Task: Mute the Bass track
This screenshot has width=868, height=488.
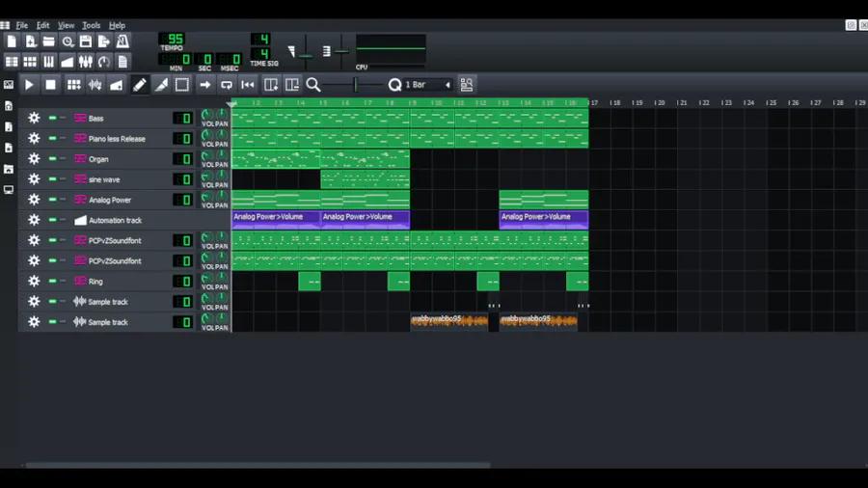Action: coord(53,118)
